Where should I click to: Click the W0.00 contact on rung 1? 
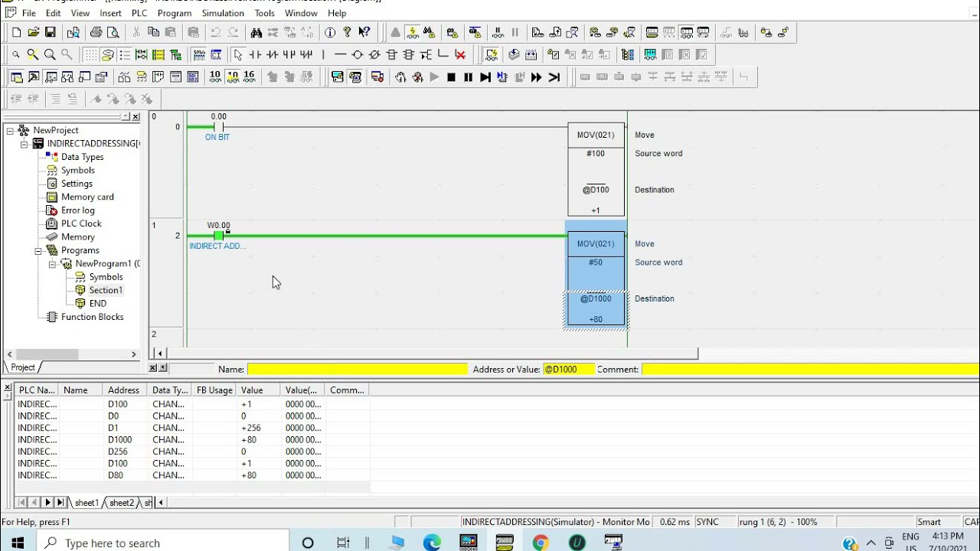[x=218, y=236]
